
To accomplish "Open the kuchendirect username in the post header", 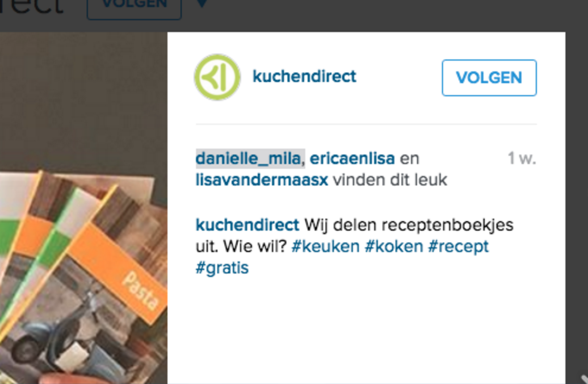I will pyautogui.click(x=304, y=76).
